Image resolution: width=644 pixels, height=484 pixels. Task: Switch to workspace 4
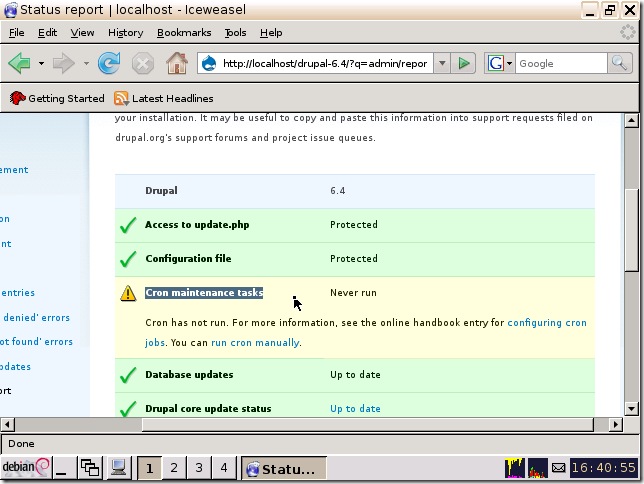point(223,468)
